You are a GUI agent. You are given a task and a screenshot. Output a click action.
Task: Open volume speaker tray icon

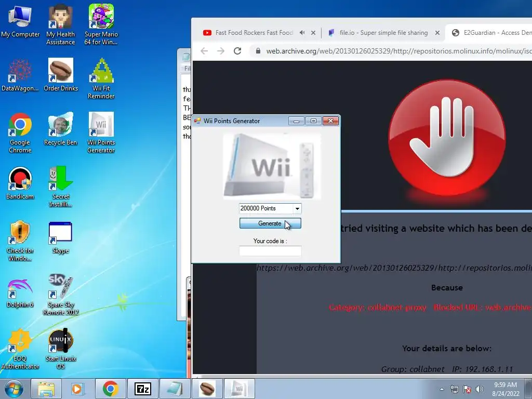[x=480, y=389]
